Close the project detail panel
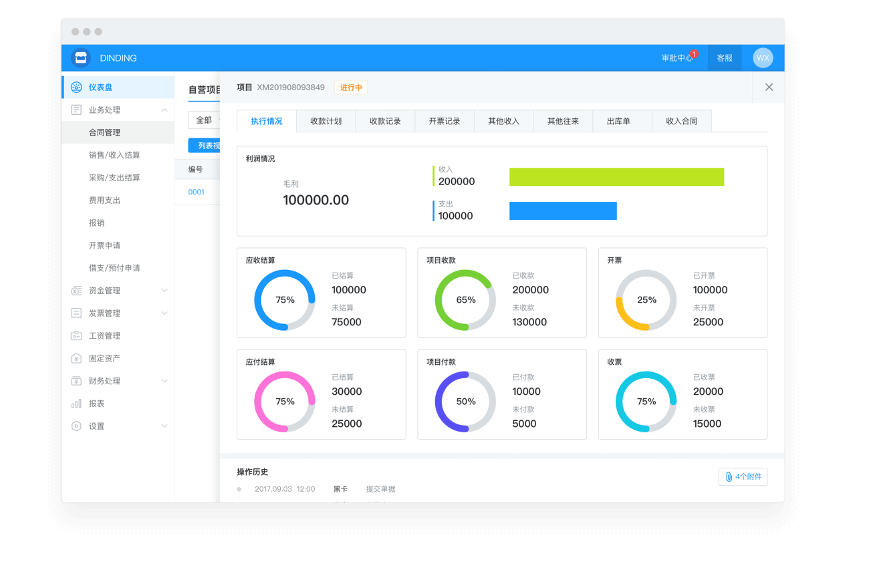Image resolution: width=869 pixels, height=588 pixels. point(769,87)
